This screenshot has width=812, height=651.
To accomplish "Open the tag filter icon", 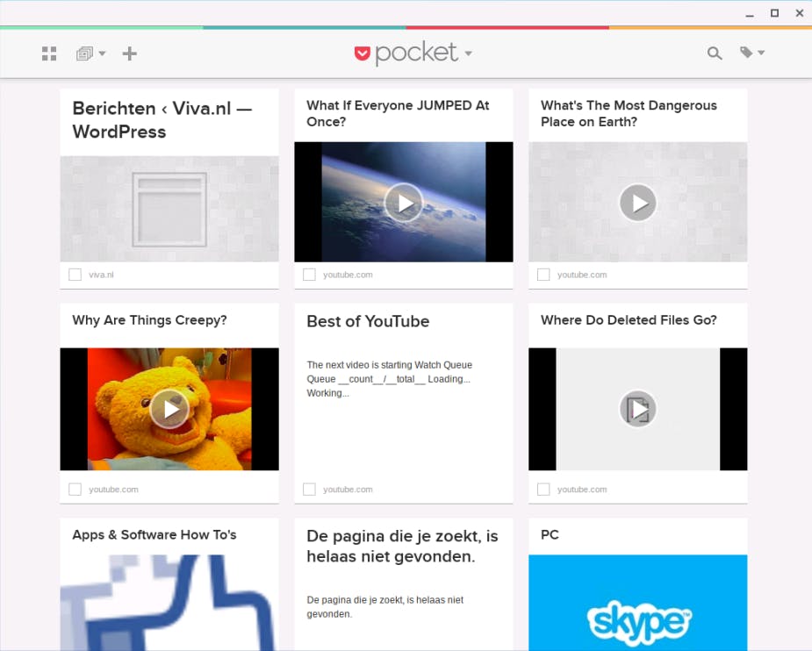I will (747, 53).
